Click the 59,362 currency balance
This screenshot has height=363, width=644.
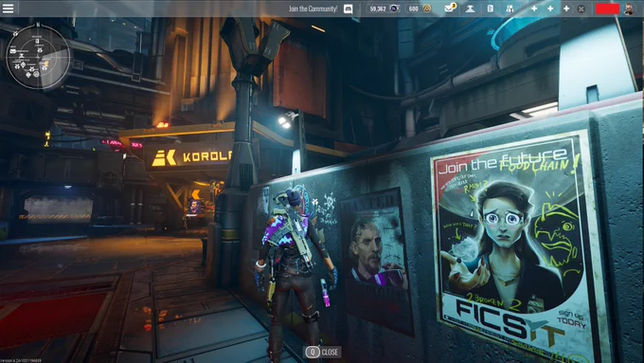pyautogui.click(x=378, y=9)
